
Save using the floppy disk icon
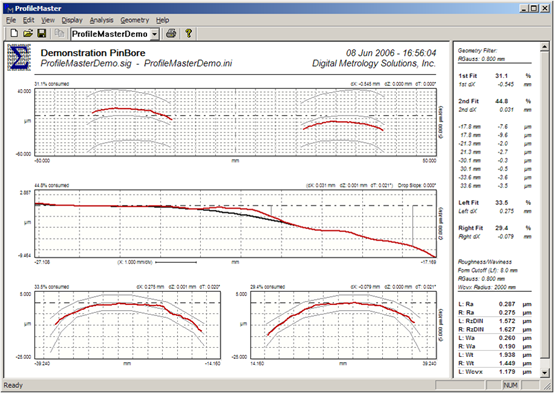point(42,34)
